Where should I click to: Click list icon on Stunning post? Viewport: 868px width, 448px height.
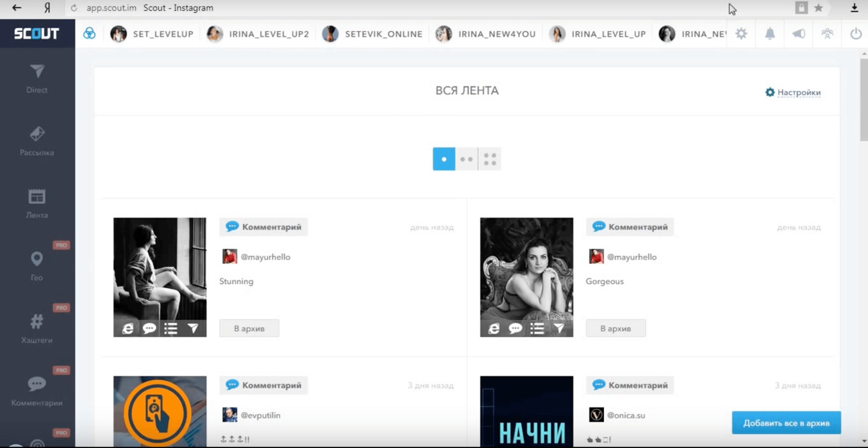(171, 328)
